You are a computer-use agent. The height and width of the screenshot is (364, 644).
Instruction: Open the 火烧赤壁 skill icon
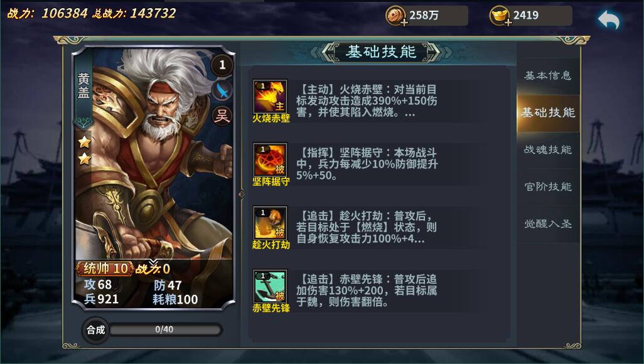point(271,97)
